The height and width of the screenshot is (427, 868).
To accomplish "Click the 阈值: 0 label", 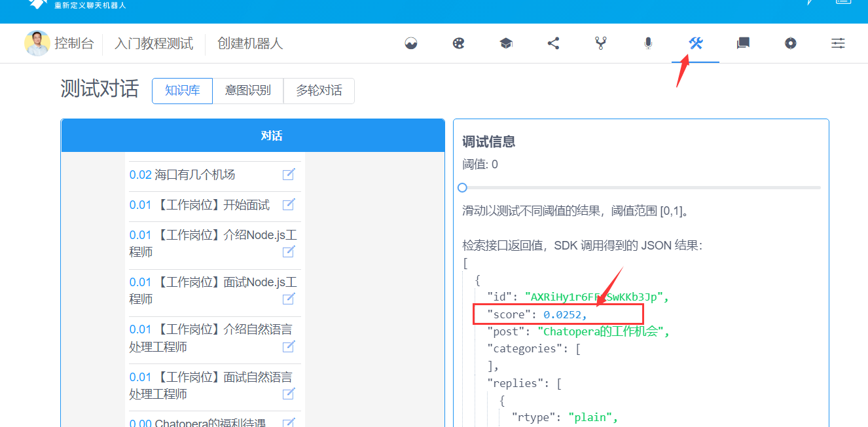I will [x=480, y=164].
